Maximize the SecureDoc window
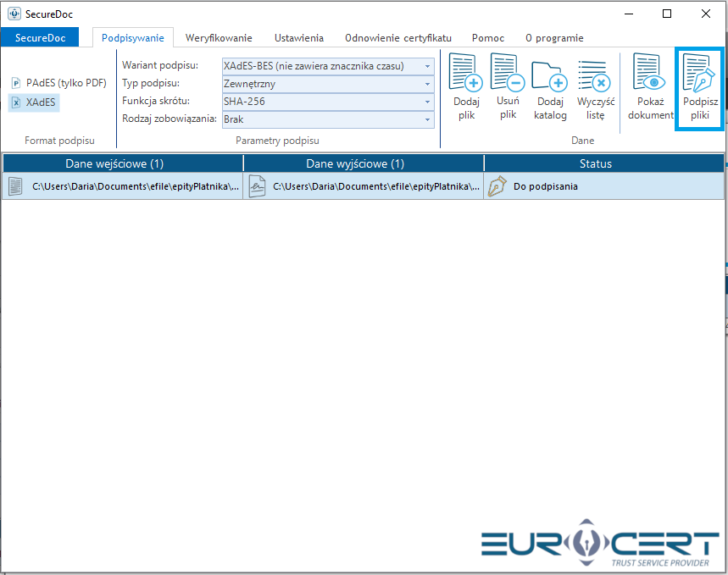 tap(667, 14)
